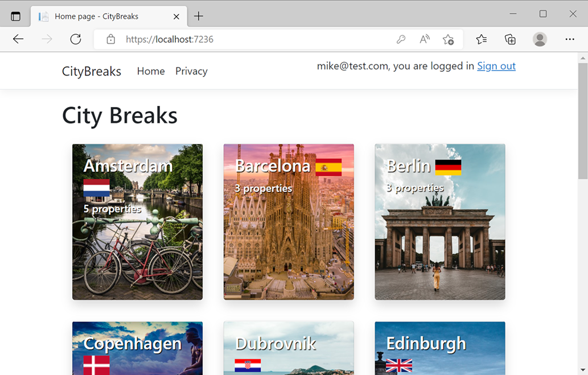
Task: Close the Home page - CityBreaks tab
Action: (x=176, y=17)
